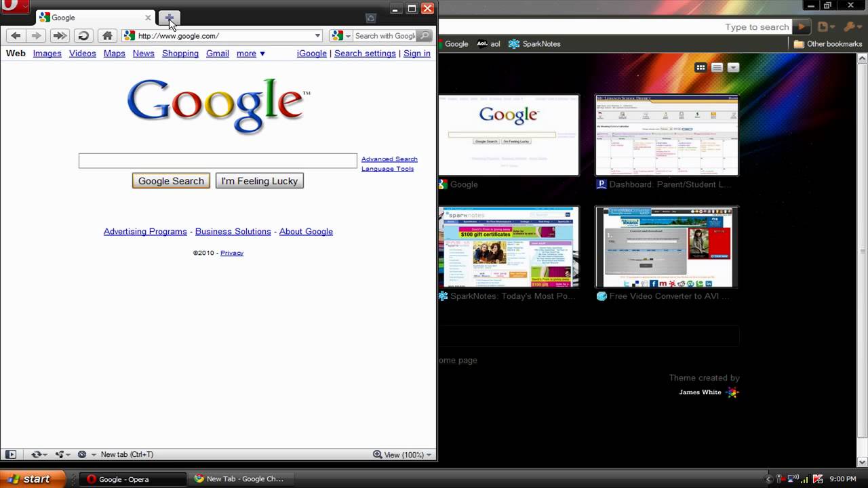Viewport: 868px width, 488px height.
Task: Open Dashboard Parent/Student thumbnail in Chrome
Action: [x=667, y=135]
